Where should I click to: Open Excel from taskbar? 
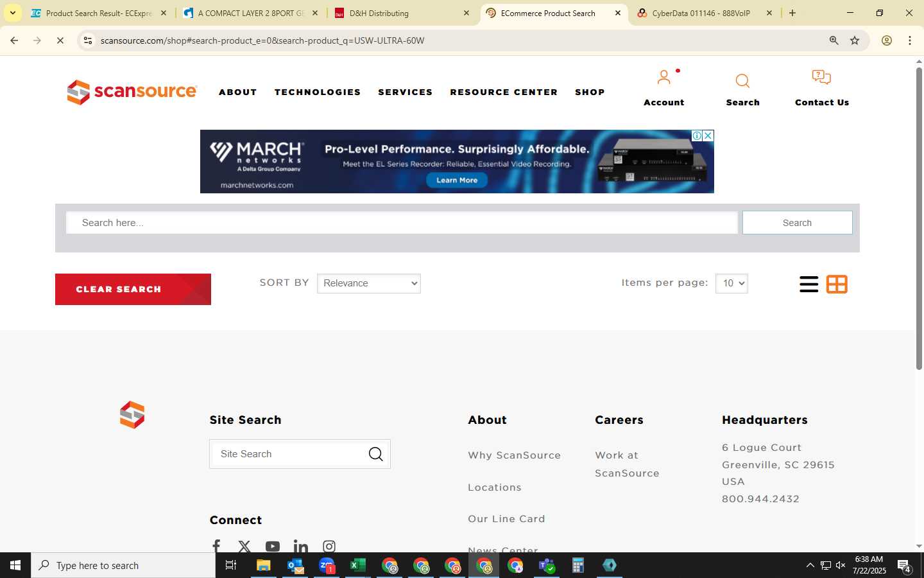(x=358, y=565)
